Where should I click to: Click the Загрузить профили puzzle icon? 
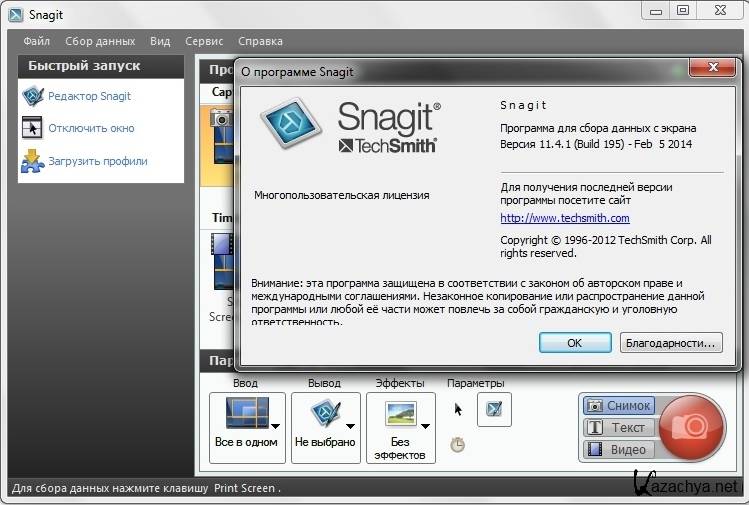(32, 161)
